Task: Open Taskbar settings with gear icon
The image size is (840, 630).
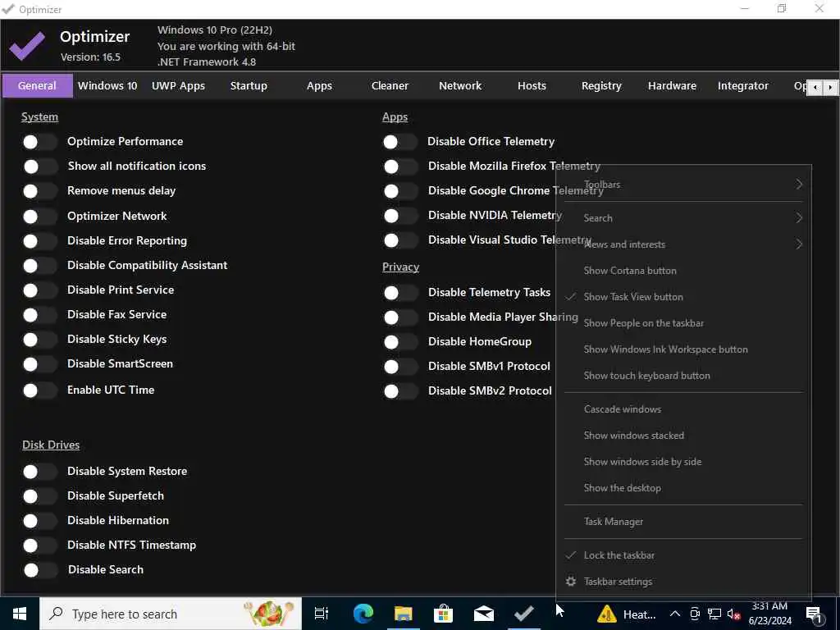Action: tap(683, 582)
